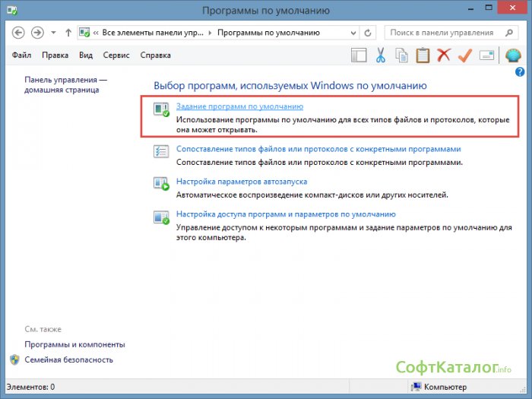Click the clipboard Paste icon in toolbar
The image size is (532, 399).
coord(423,55)
